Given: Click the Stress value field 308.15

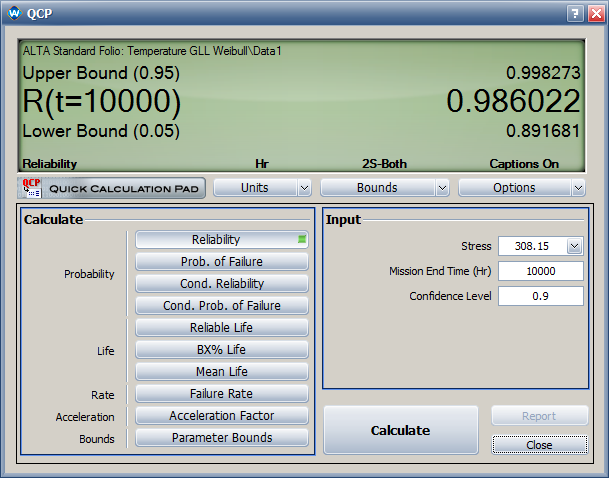Looking at the screenshot, I should pos(532,246).
